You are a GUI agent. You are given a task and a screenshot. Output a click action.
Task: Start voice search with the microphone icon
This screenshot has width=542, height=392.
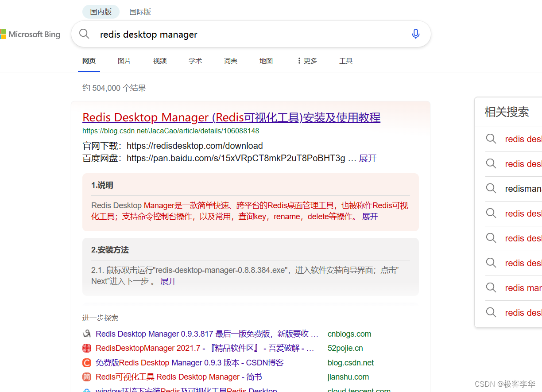[415, 34]
